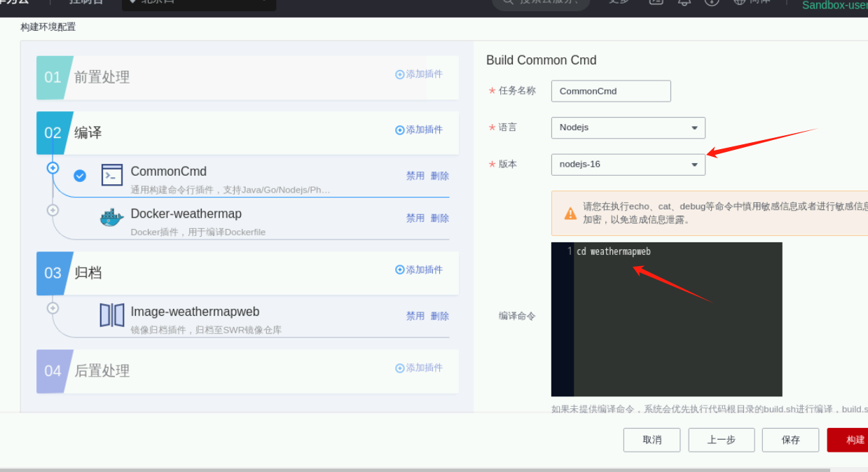This screenshot has width=868, height=472.
Task: Select the Image-weathermapweb step title
Action: 195,312
